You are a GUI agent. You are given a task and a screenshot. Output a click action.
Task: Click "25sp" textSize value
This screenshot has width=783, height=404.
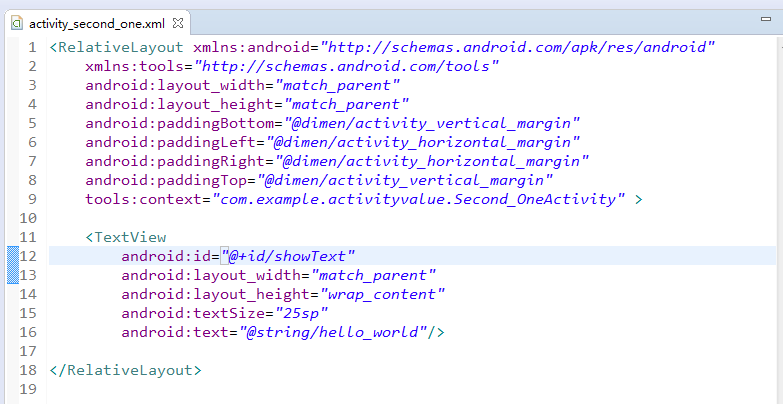pos(302,313)
